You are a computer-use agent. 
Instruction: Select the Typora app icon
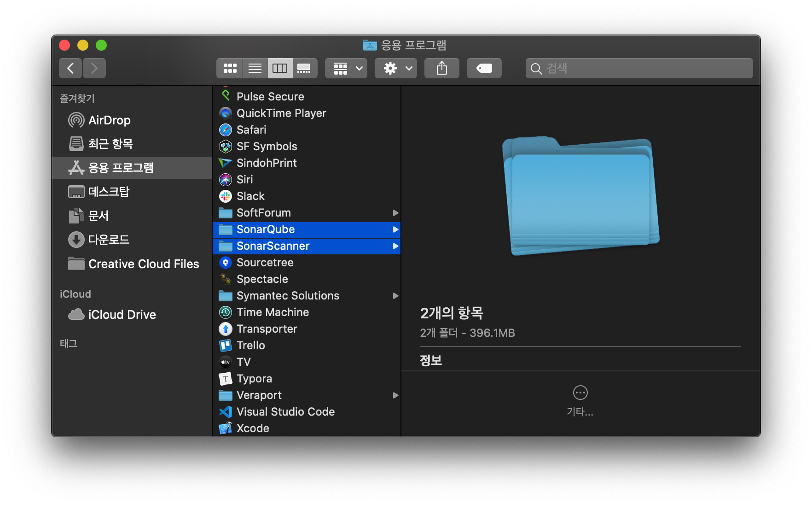pyautogui.click(x=226, y=378)
